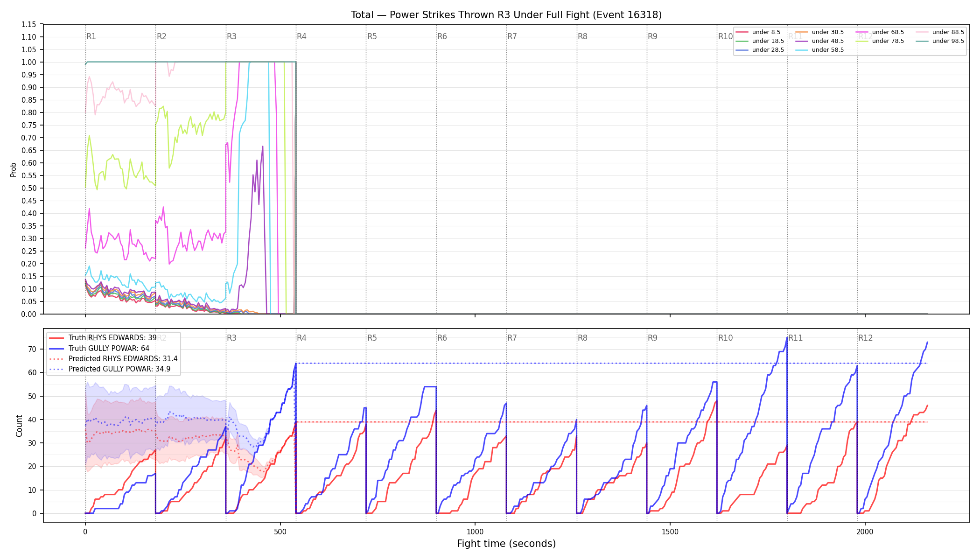The width and height of the screenshot is (980, 560).
Task: Click the 70 tick on Count axis
Action: (x=32, y=349)
